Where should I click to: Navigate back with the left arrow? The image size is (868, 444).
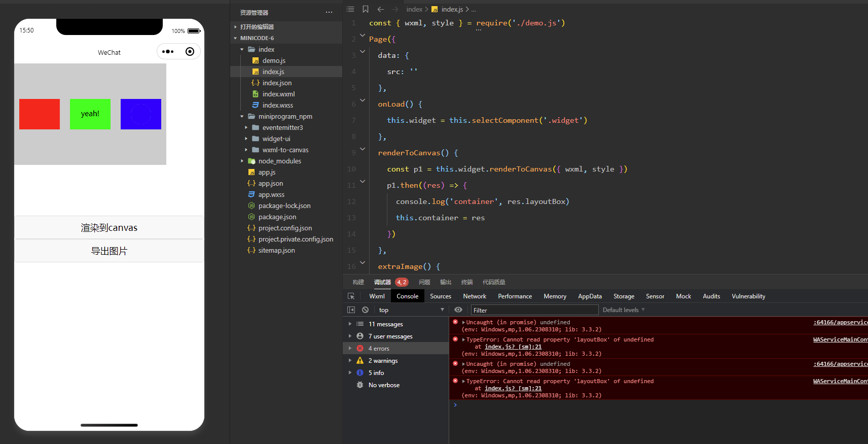tap(380, 9)
